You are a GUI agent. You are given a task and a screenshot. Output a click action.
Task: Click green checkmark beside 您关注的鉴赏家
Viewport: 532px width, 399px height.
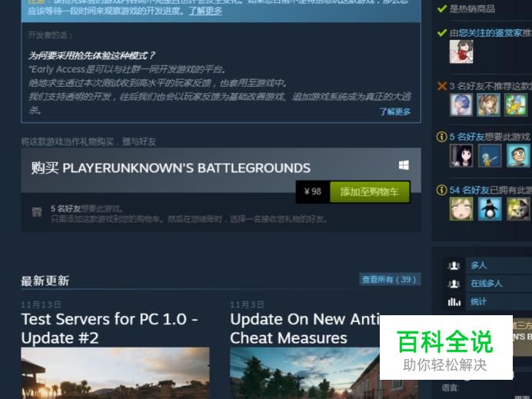tap(442, 32)
